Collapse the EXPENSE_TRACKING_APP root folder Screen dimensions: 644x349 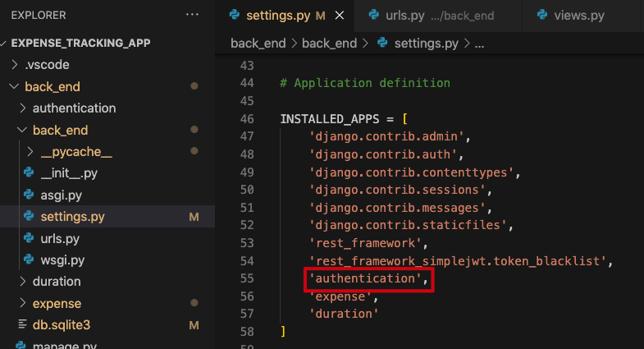[6, 43]
